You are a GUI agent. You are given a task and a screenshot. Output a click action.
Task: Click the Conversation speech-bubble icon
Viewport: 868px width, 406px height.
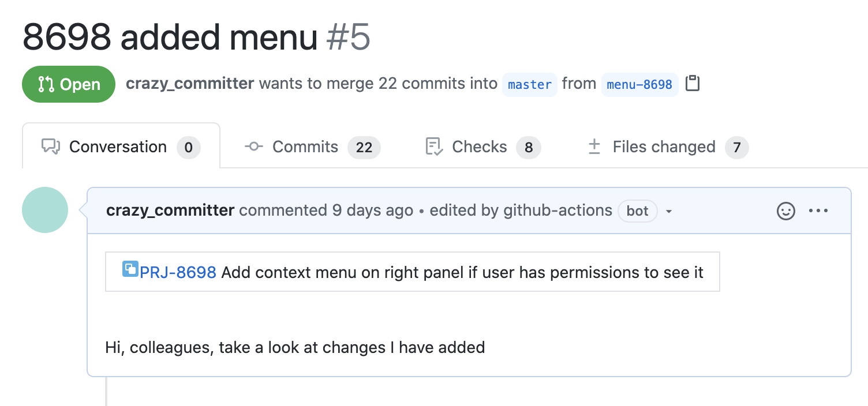(x=51, y=147)
